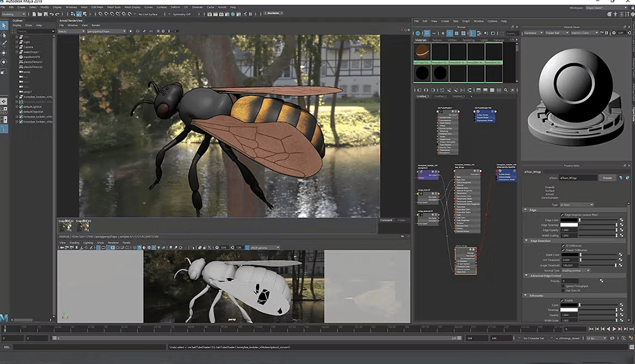This screenshot has height=364, width=635.
Task: Collapse the Edge Detection section
Action: click(526, 241)
